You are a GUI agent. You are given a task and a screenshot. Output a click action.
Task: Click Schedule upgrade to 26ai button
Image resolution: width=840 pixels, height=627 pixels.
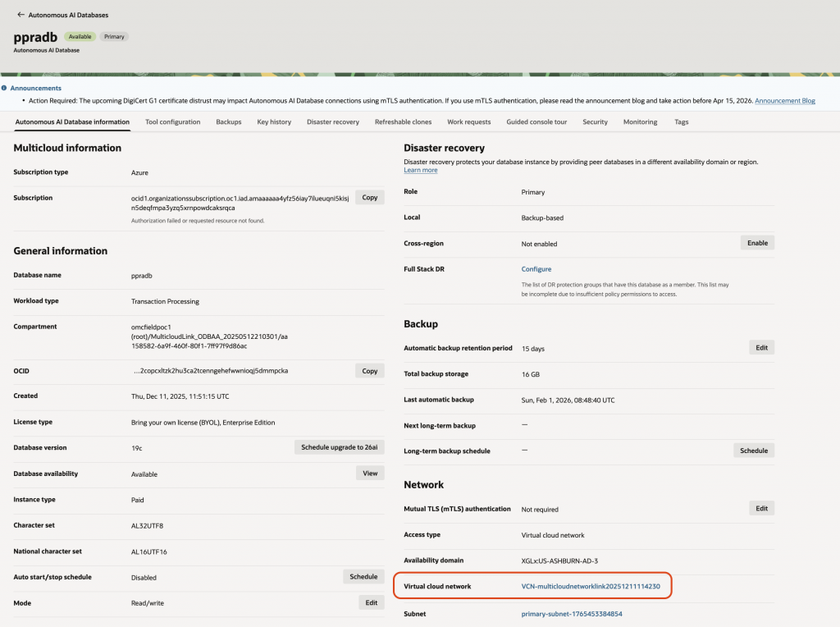point(339,447)
